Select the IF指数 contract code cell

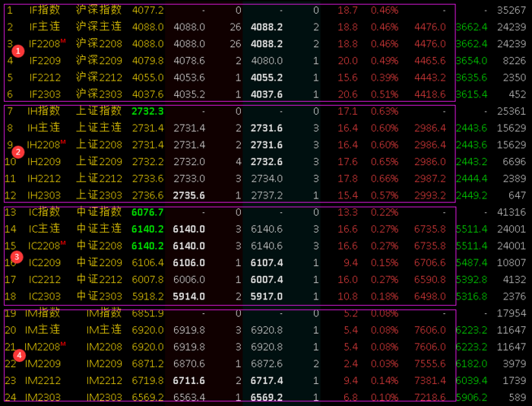point(44,10)
